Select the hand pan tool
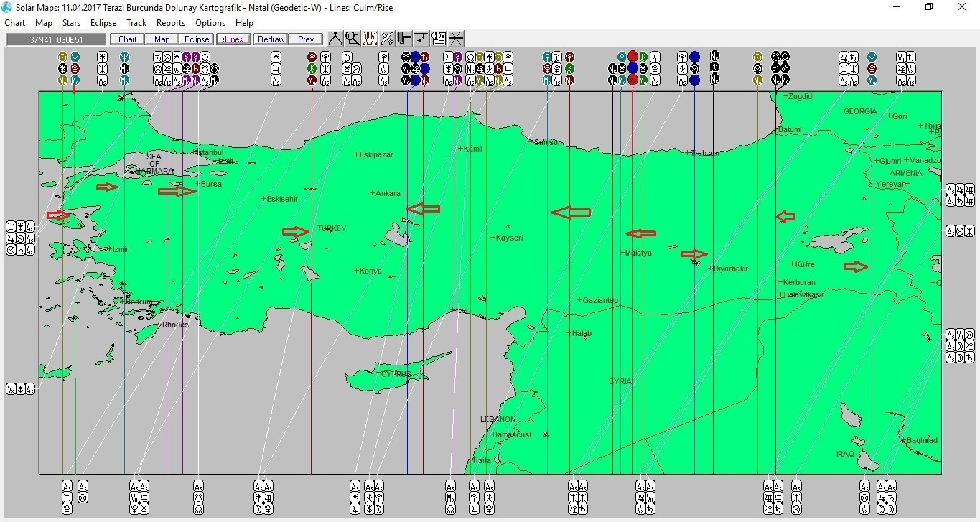980x522 pixels. [370, 39]
